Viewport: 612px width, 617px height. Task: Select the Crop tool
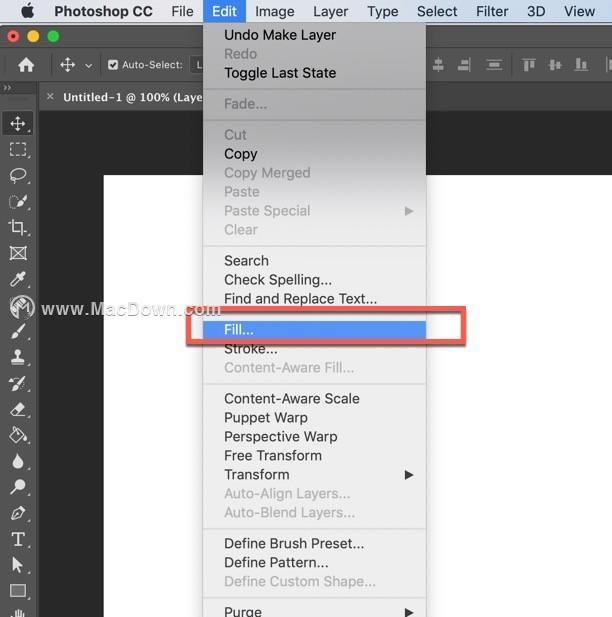[18, 227]
